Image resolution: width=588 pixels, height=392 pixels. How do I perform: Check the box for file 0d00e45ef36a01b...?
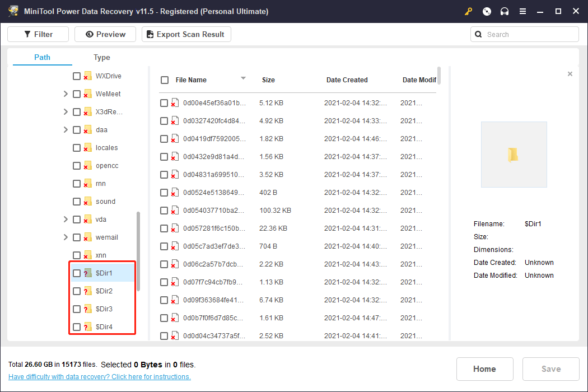point(164,103)
